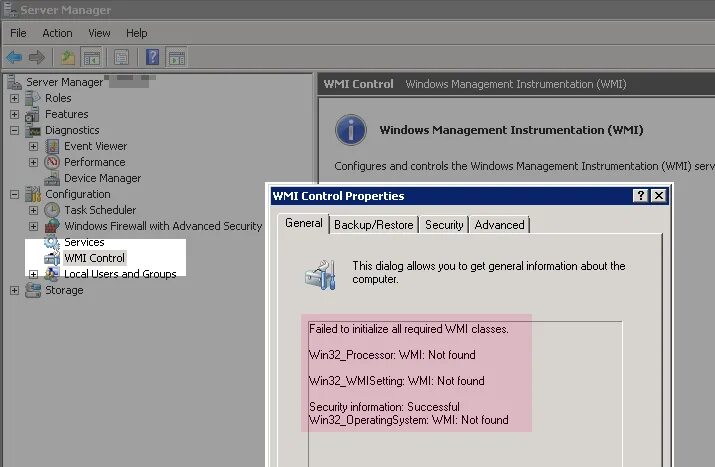Expand the Roles tree node
Viewport: 715px width, 467px height.
[15, 98]
